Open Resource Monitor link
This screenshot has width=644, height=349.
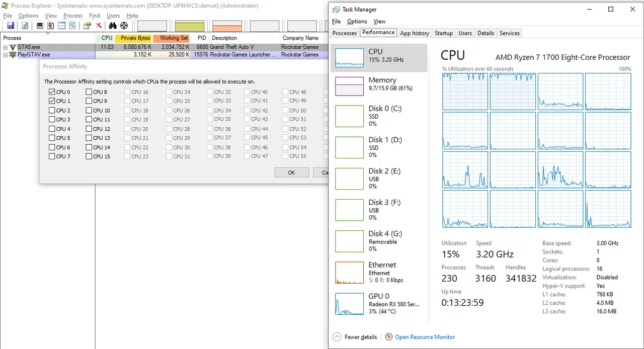tap(425, 337)
